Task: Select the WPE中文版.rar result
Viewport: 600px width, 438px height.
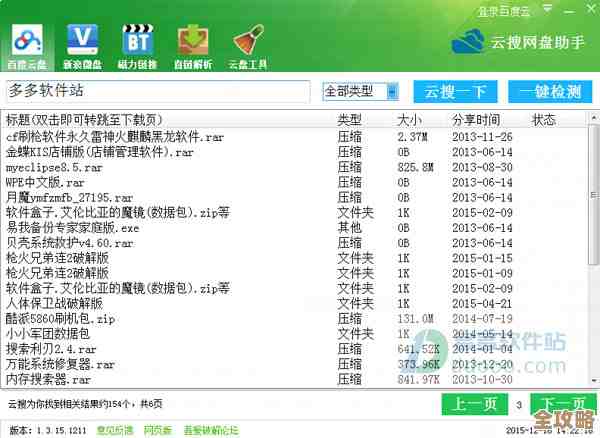Action: point(295,182)
